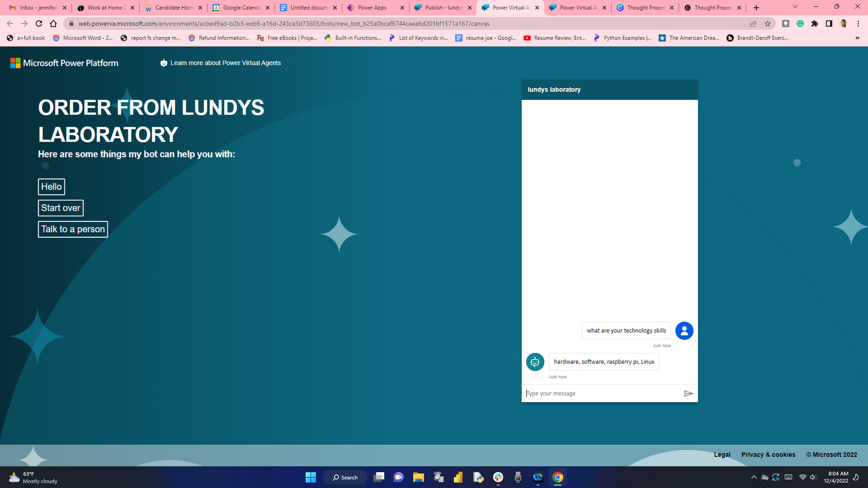Open the Free eBooks bookmark
The image size is (868, 488).
287,38
